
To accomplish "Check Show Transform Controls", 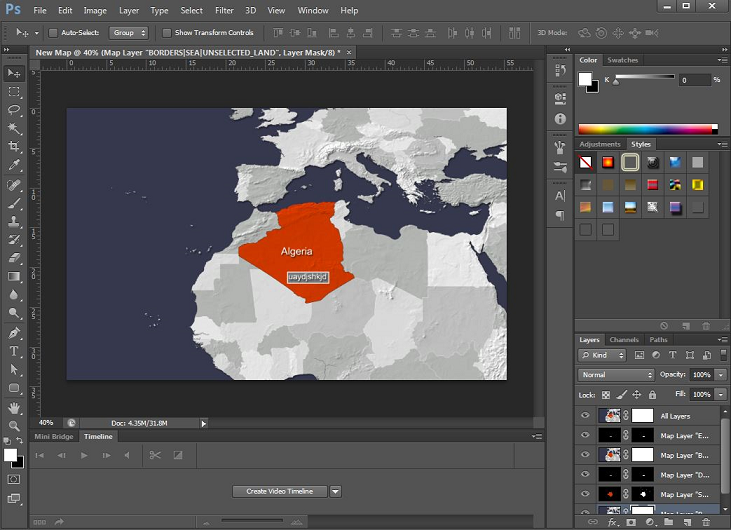I will [167, 33].
